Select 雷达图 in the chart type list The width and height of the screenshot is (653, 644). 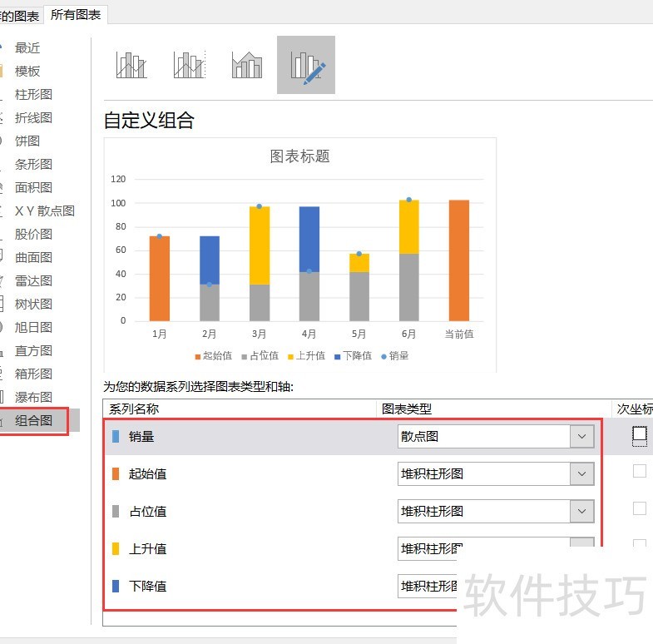click(x=33, y=281)
